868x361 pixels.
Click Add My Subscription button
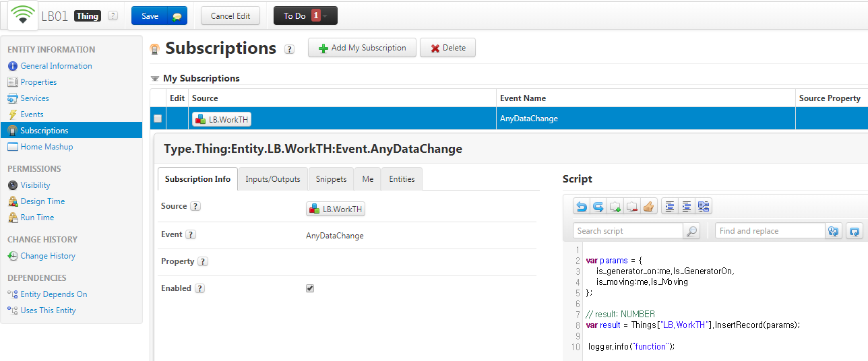click(x=362, y=48)
